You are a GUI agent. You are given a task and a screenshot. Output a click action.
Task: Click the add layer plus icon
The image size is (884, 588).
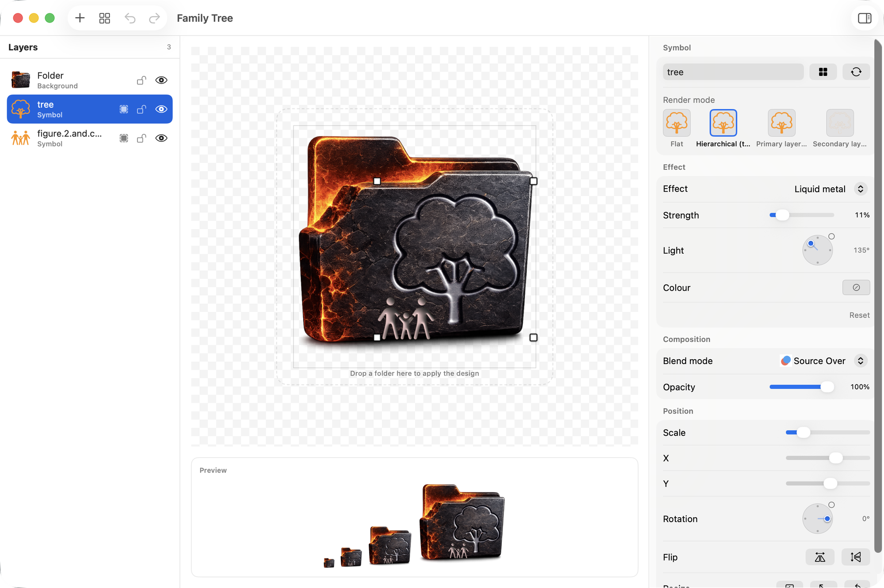coord(80,18)
